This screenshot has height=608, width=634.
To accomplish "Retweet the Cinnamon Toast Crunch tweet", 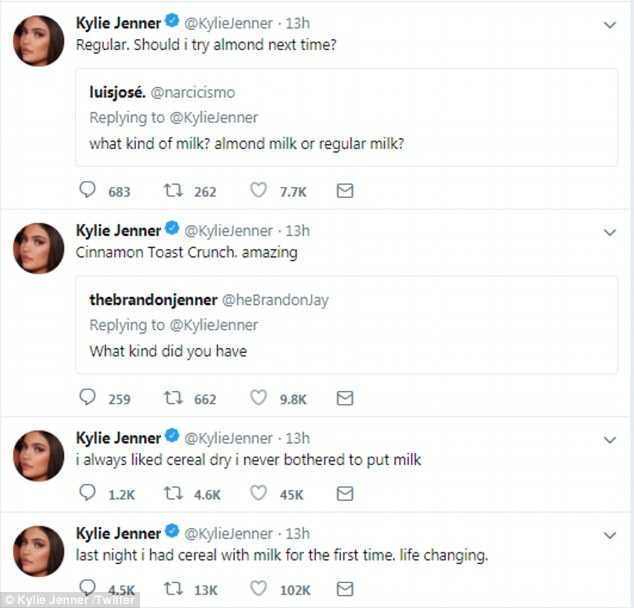I will tap(173, 398).
